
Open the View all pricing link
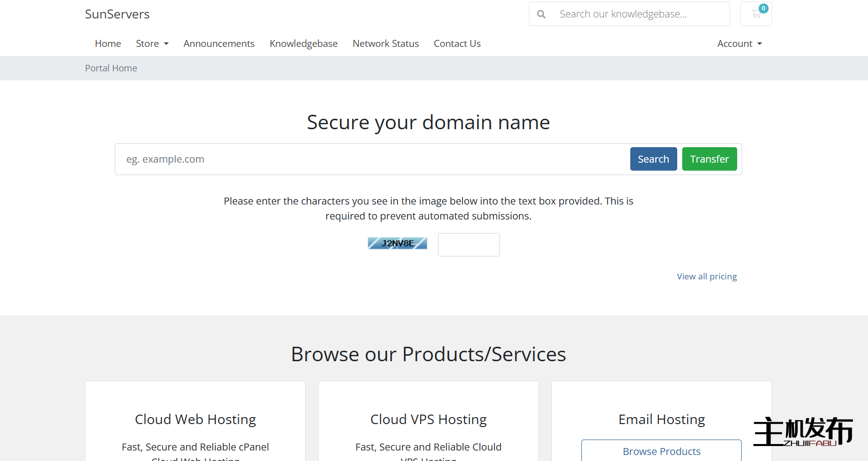[x=707, y=276]
